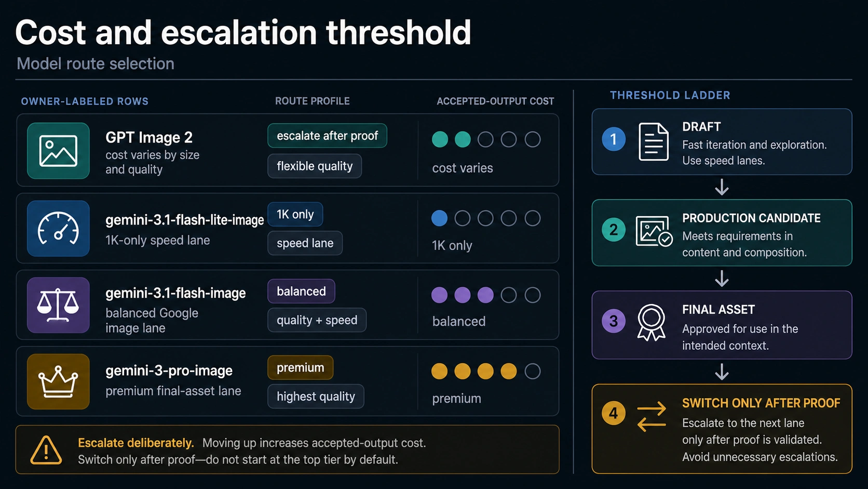Click the yellow circle number 4

pos(614,413)
